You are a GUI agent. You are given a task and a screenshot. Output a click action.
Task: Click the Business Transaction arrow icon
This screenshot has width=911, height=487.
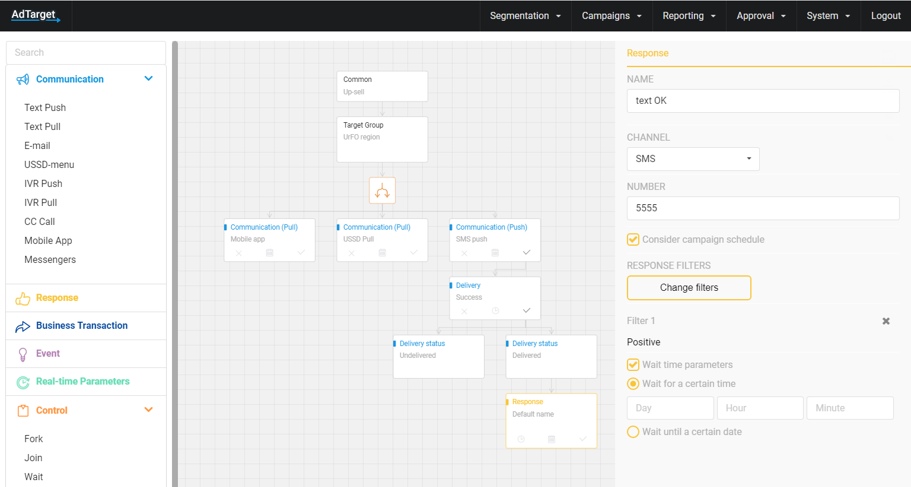click(x=23, y=326)
